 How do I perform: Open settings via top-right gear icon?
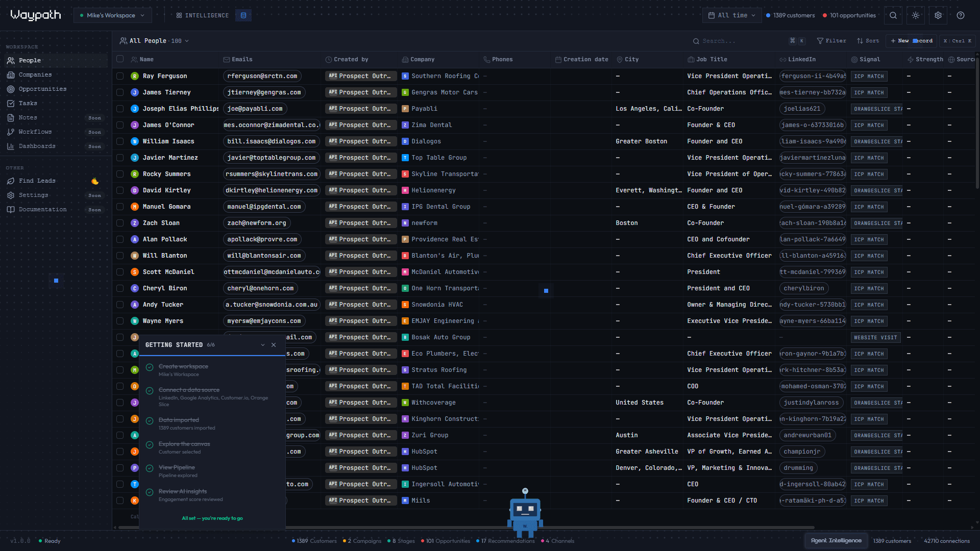pos(938,15)
